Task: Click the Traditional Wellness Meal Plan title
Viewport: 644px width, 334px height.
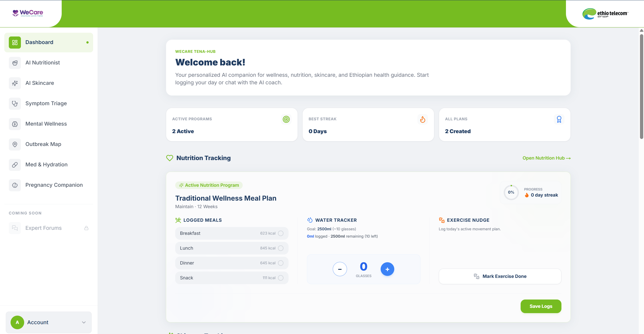Action: pyautogui.click(x=226, y=198)
